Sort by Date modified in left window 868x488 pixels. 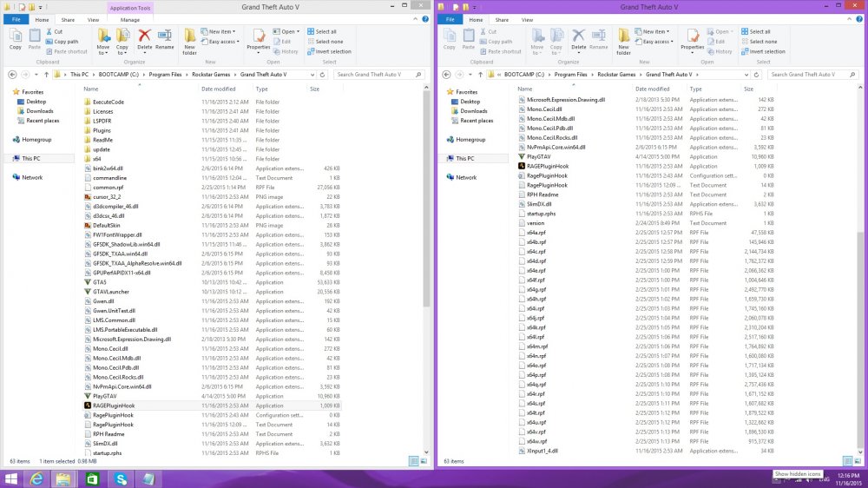[x=218, y=89]
